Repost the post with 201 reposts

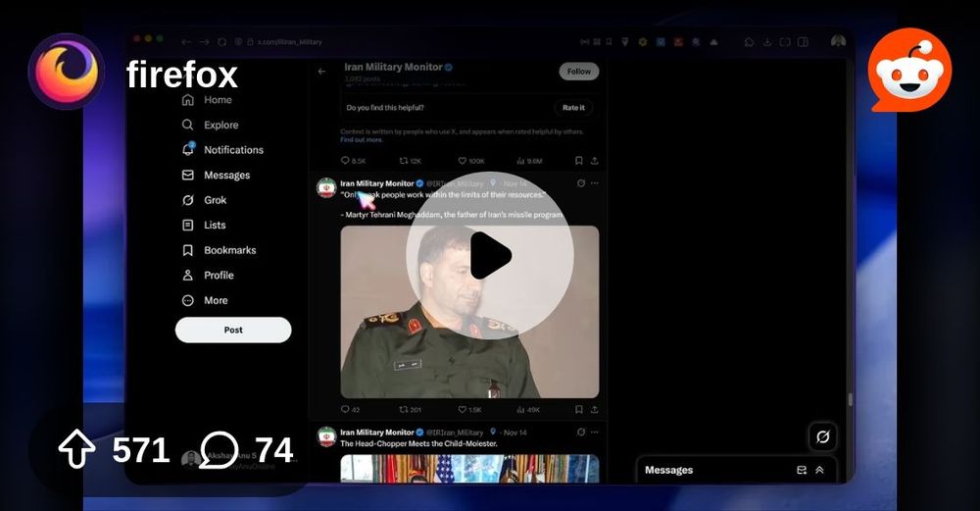(x=410, y=410)
